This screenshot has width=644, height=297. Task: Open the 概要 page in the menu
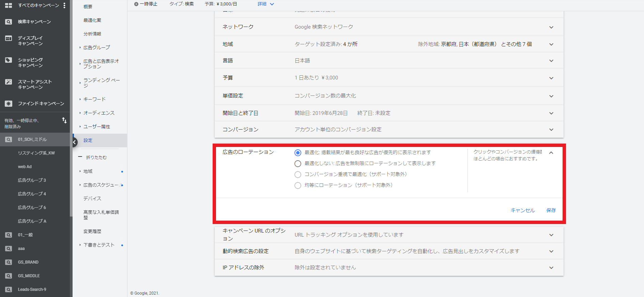[x=88, y=7]
